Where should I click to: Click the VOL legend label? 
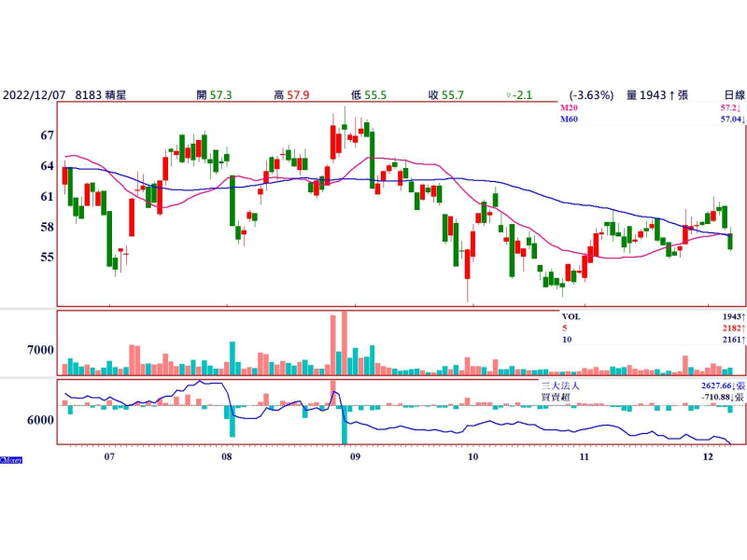coord(571,316)
